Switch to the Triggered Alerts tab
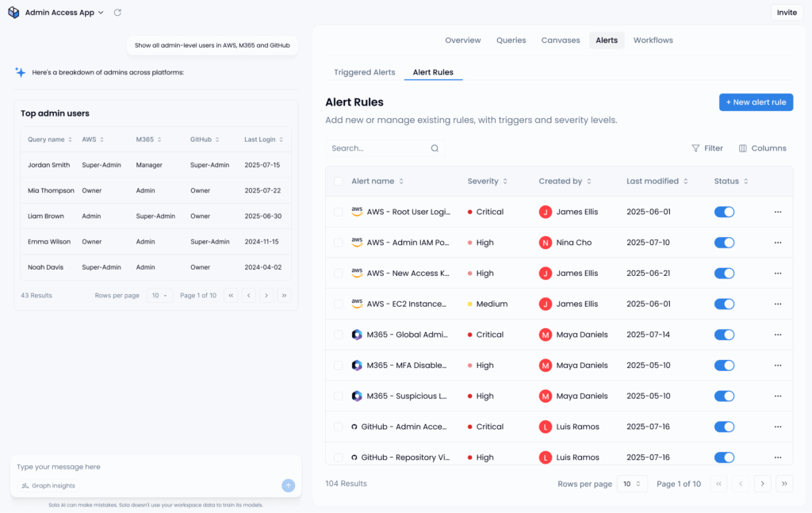812x513 pixels. (x=363, y=71)
